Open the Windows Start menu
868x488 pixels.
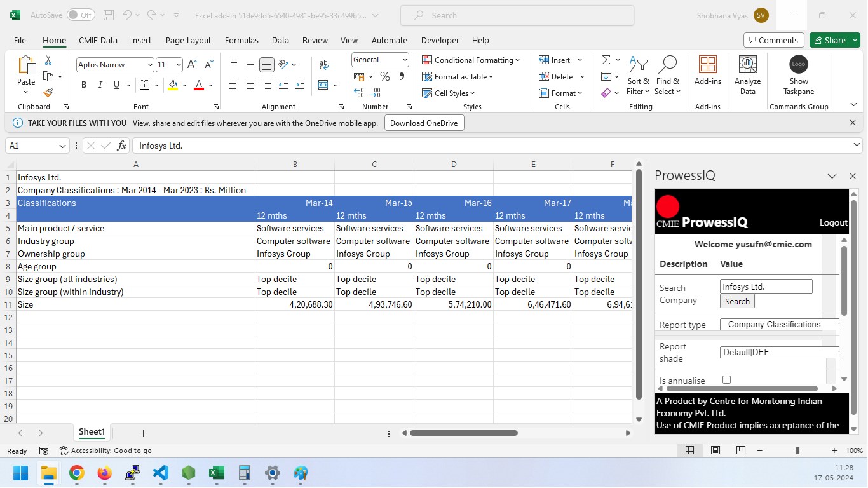click(21, 473)
